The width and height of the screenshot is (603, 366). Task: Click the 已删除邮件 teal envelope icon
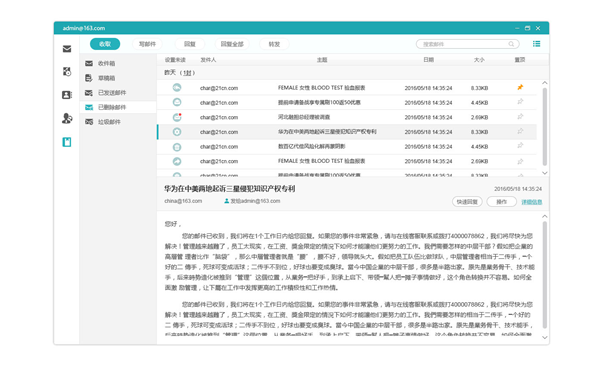click(89, 107)
